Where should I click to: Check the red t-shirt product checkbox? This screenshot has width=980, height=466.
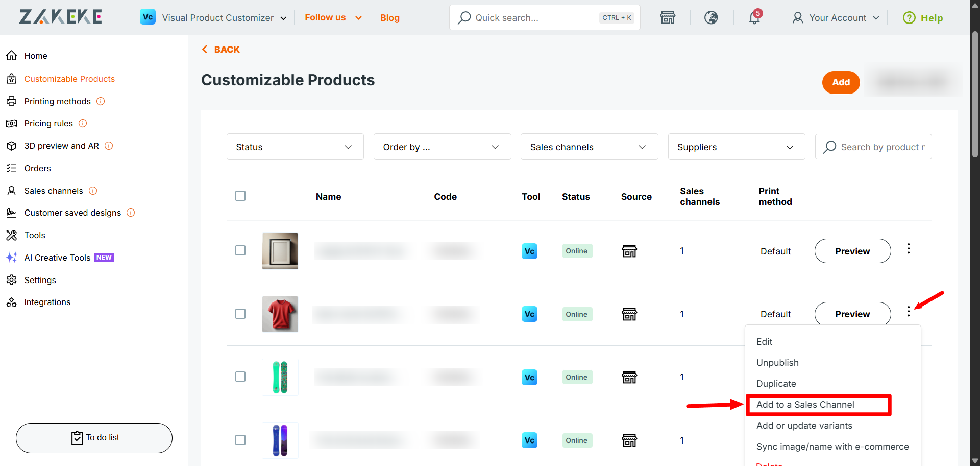click(x=240, y=314)
